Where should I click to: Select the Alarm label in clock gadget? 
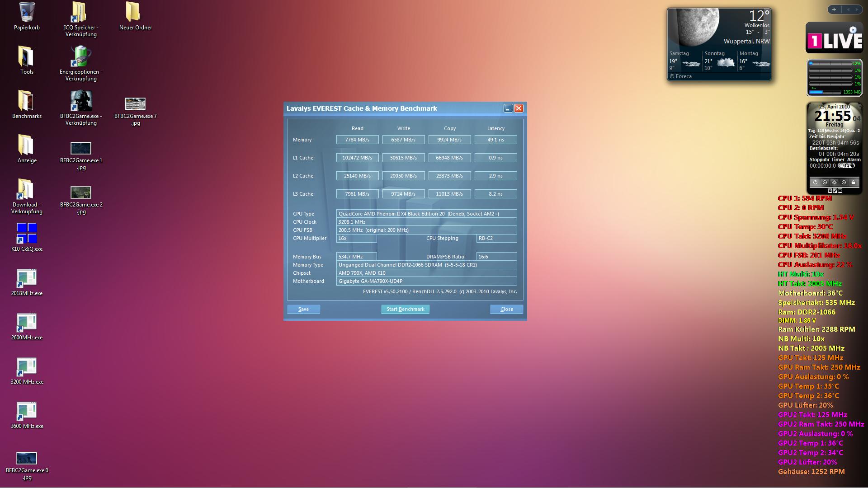(x=854, y=160)
